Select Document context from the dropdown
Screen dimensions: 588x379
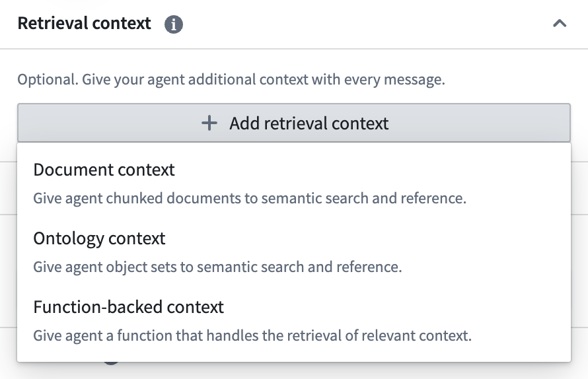[104, 170]
